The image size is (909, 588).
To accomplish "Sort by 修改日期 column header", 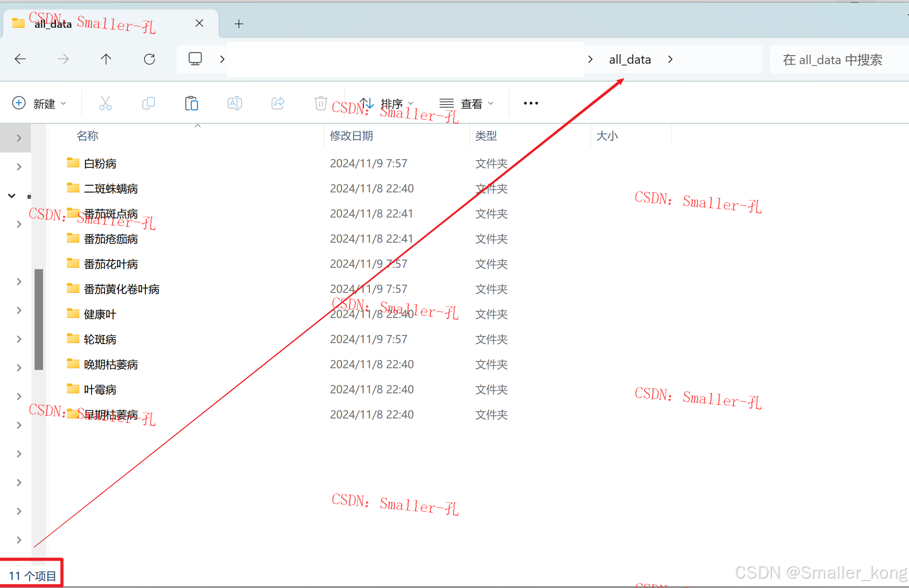I will (351, 136).
